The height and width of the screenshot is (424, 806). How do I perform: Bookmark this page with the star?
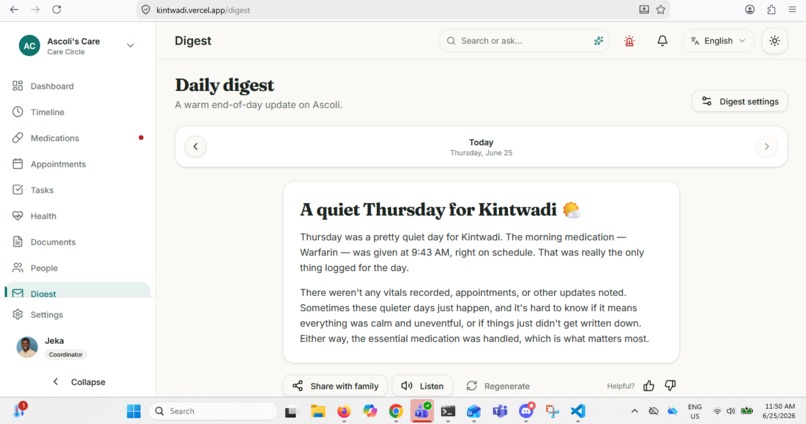coord(661,10)
